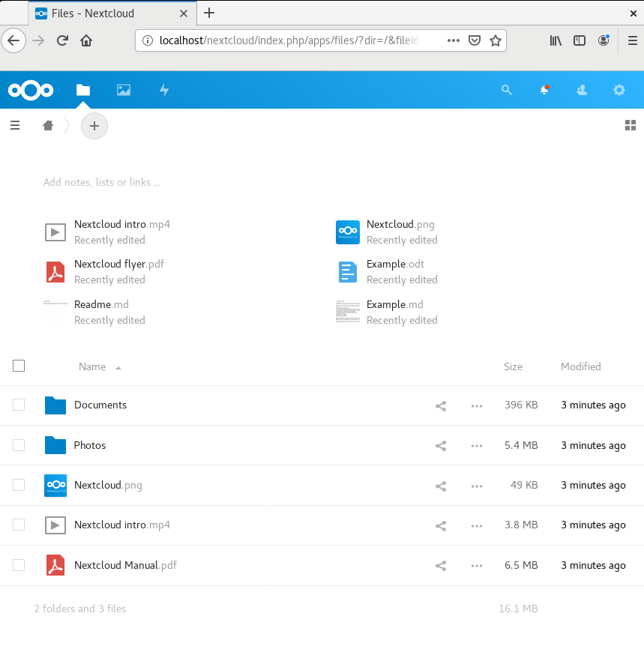Share the Nextcloud.png file row
Screen dimensions: 644x649
pyautogui.click(x=441, y=486)
